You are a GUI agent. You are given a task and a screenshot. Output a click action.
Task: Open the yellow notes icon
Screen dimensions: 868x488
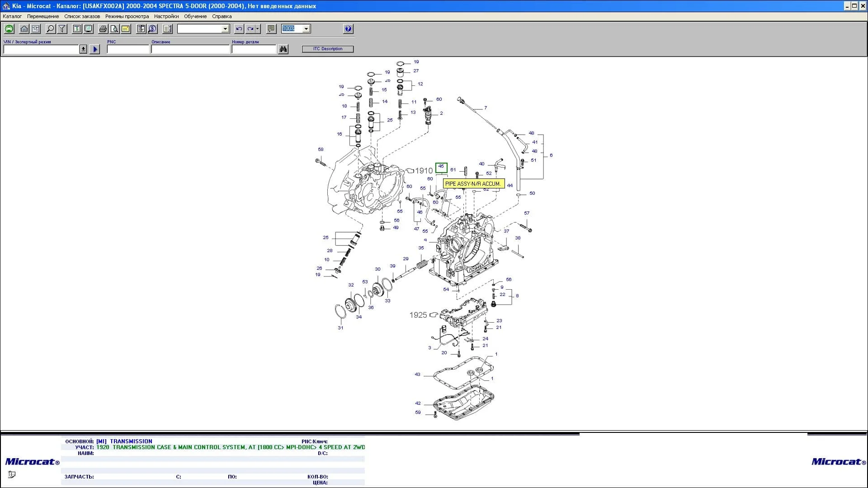click(126, 29)
